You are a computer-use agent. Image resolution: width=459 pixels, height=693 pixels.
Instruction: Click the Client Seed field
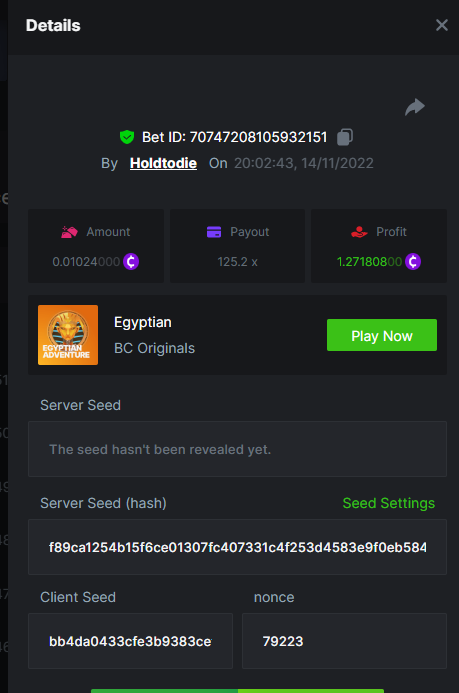130,641
